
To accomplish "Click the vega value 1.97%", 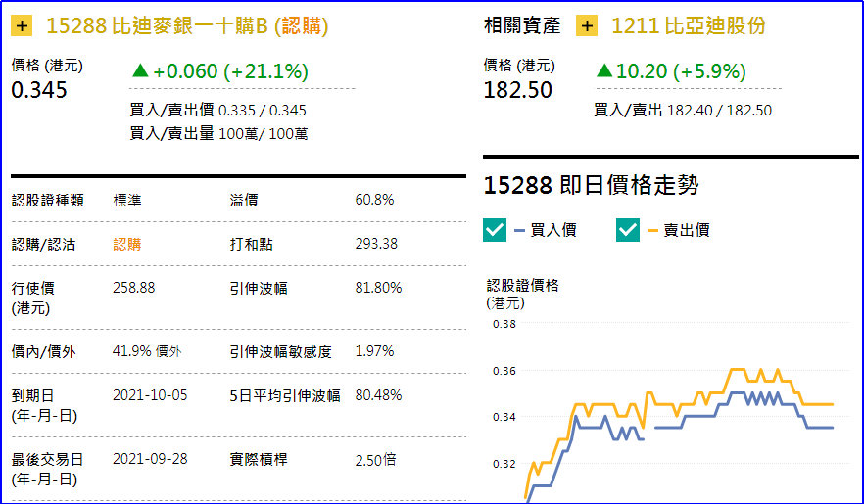I will coord(374,351).
